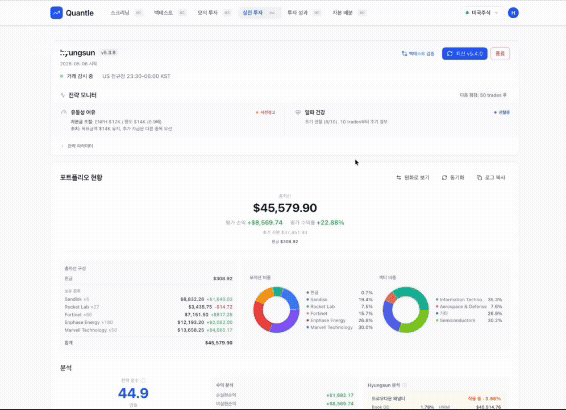Click the red 종료 stop button
566x410 pixels.
pyautogui.click(x=500, y=53)
